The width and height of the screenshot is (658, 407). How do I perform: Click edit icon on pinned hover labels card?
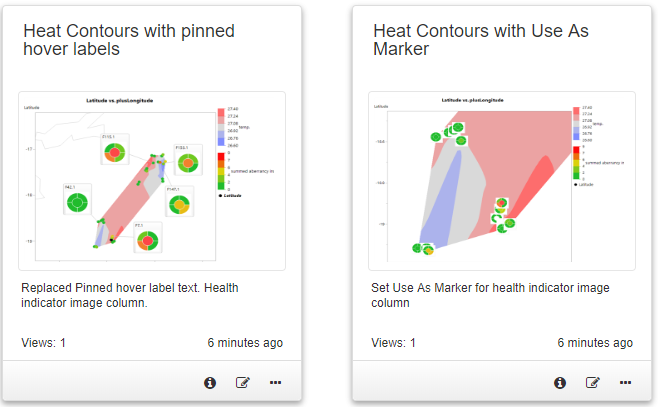point(242,382)
